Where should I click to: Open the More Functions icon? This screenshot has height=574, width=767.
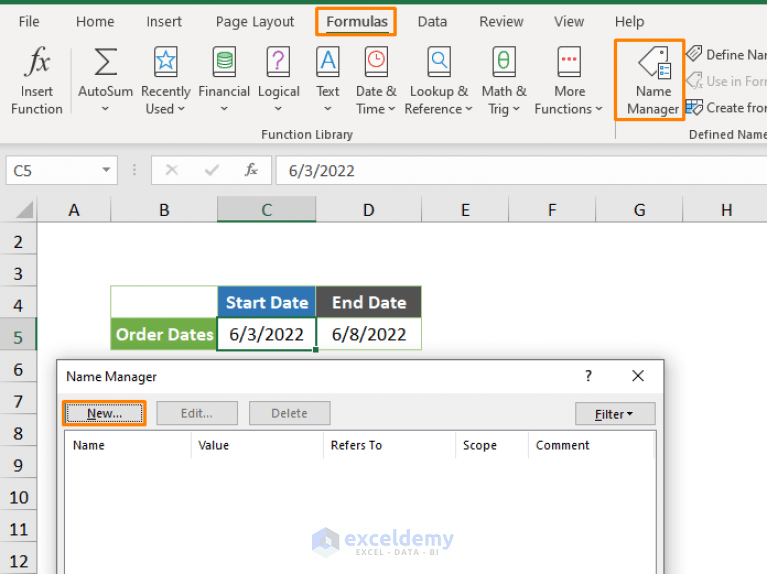[569, 62]
